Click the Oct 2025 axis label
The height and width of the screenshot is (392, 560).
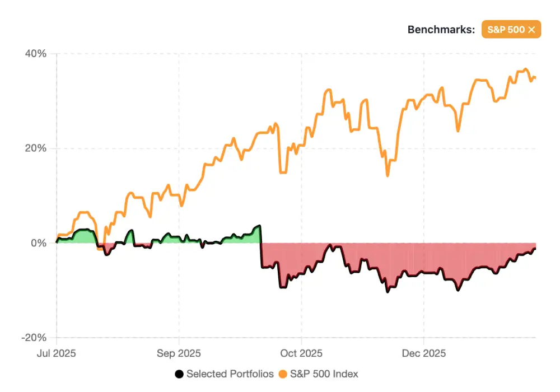tap(301, 353)
